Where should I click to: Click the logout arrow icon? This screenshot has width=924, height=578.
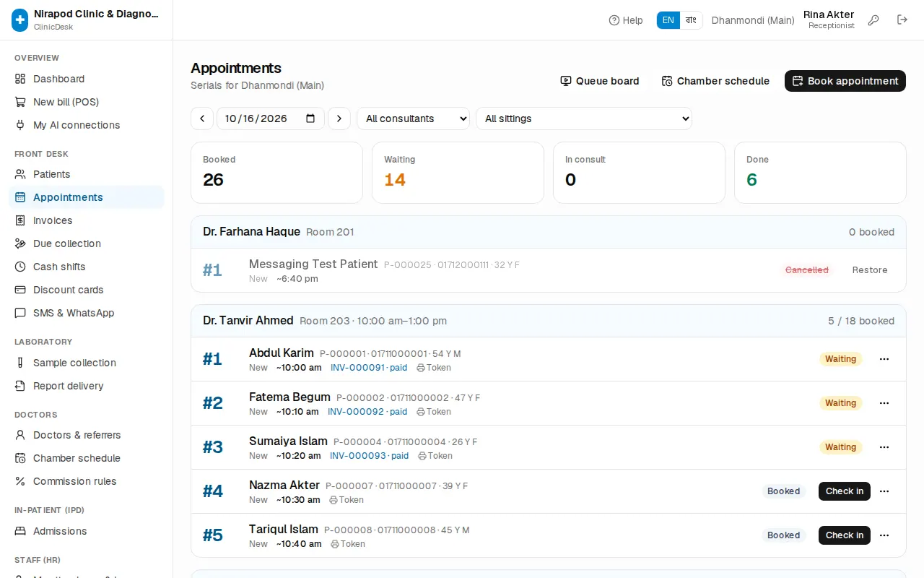(x=902, y=20)
